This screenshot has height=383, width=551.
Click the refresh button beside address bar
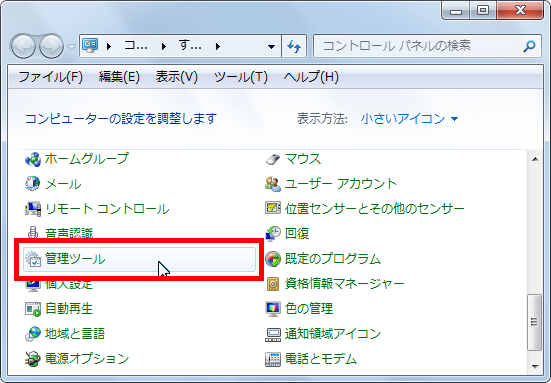[294, 46]
